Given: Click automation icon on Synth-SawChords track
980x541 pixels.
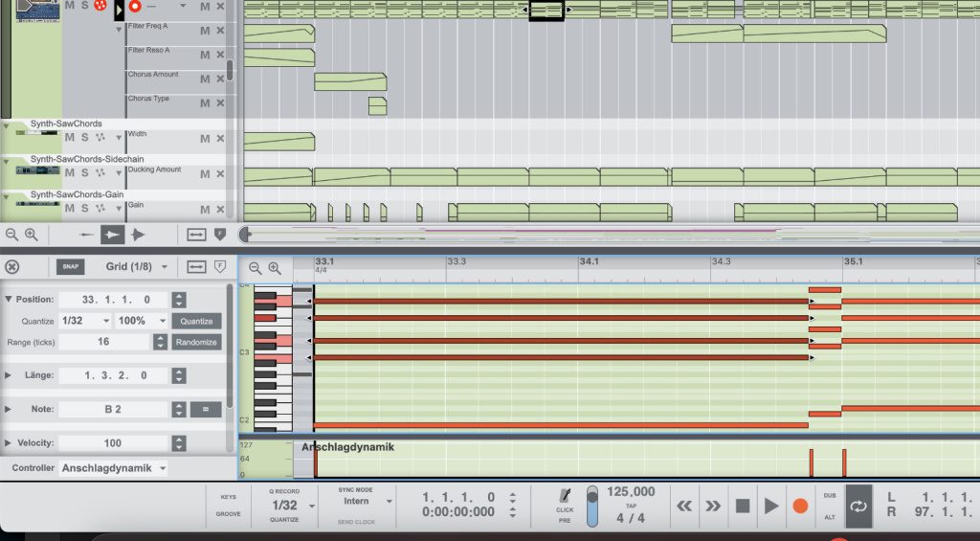Looking at the screenshot, I should (x=100, y=138).
